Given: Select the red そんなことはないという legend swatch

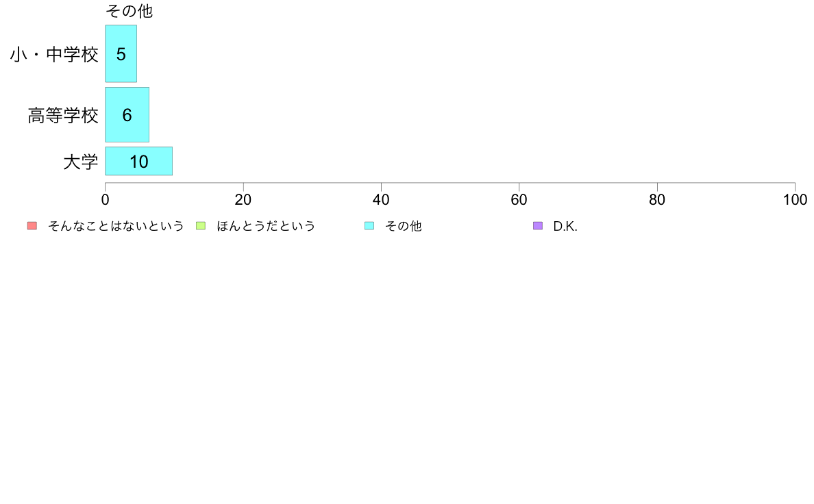Looking at the screenshot, I should coord(32,226).
